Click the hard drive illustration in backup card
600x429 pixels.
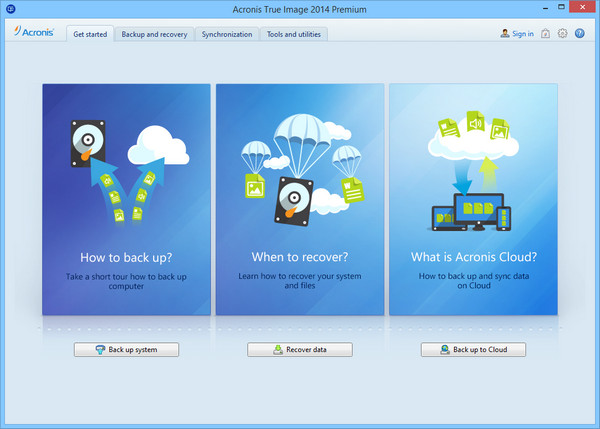click(88, 143)
